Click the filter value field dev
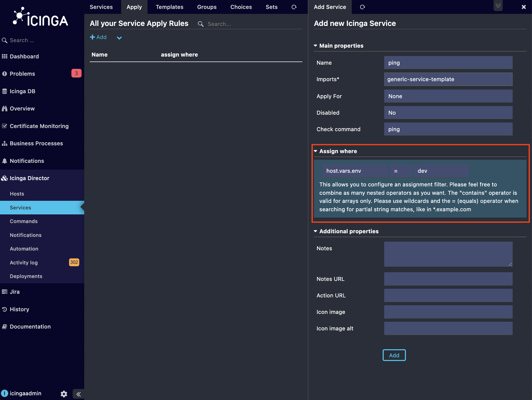Screen dimensions: 532x400 441,171
